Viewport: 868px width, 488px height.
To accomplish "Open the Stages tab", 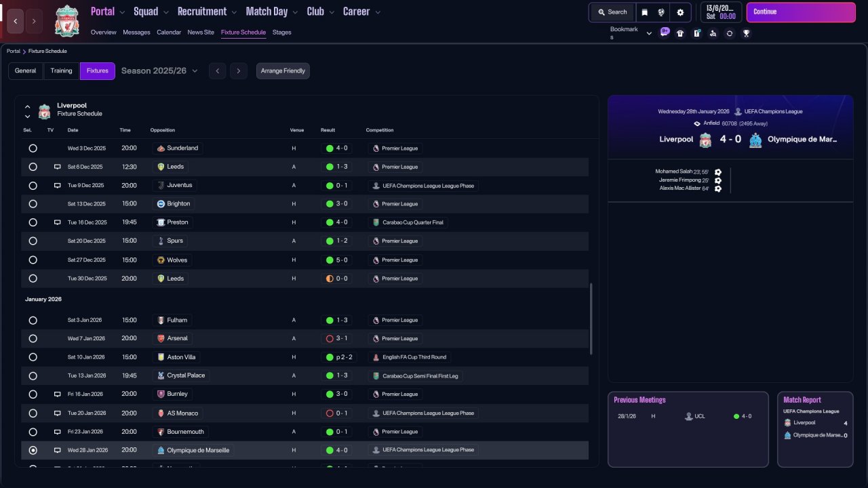I will [282, 32].
